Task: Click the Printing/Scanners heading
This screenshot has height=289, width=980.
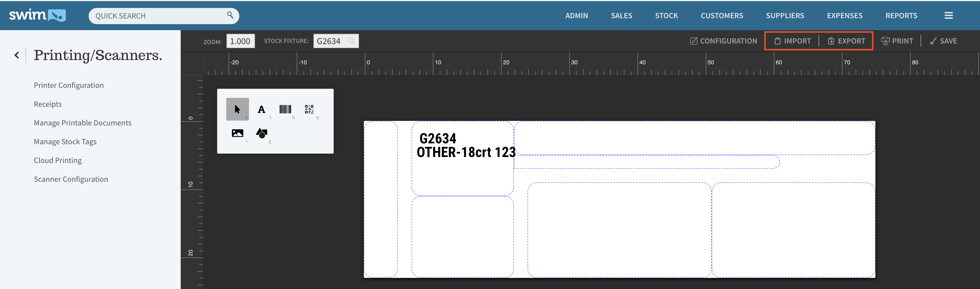Action: pyautogui.click(x=98, y=55)
